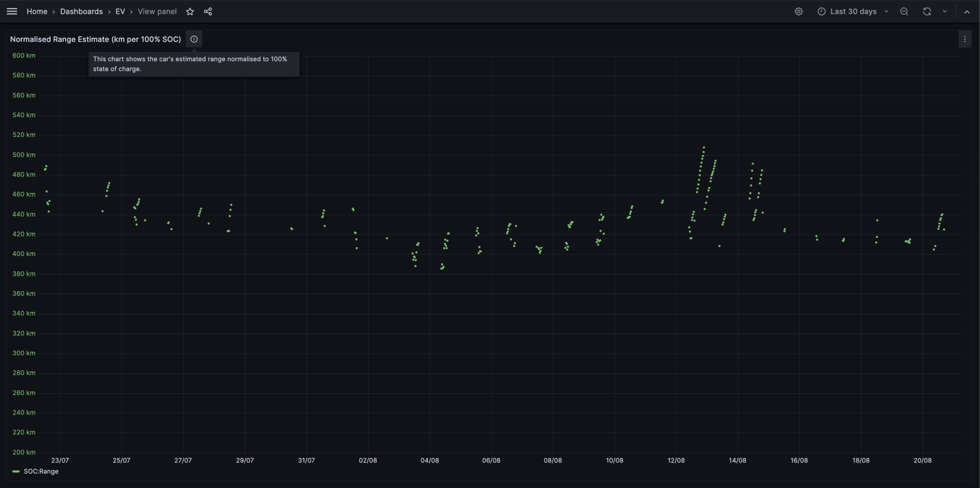Go to Home breadcrumb
980x488 pixels.
pyautogui.click(x=37, y=11)
